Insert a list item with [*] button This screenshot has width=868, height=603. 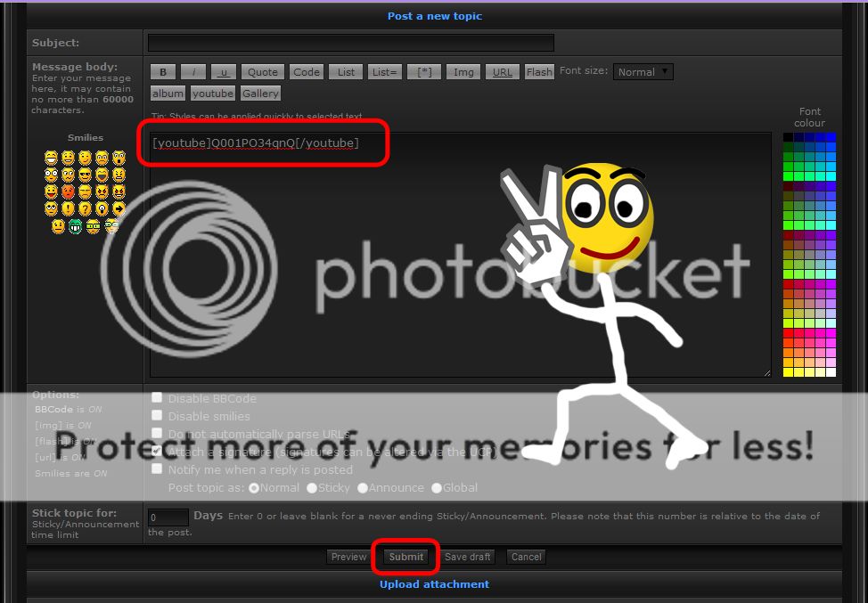click(x=424, y=72)
